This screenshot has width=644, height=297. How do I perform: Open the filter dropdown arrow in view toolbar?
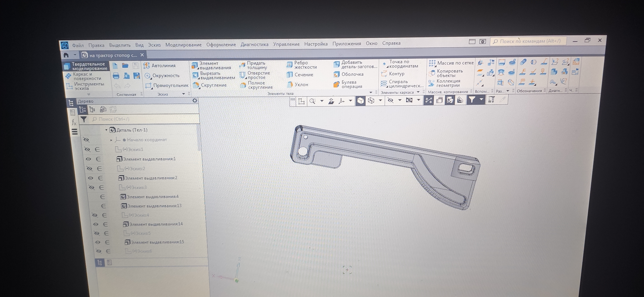tap(482, 99)
